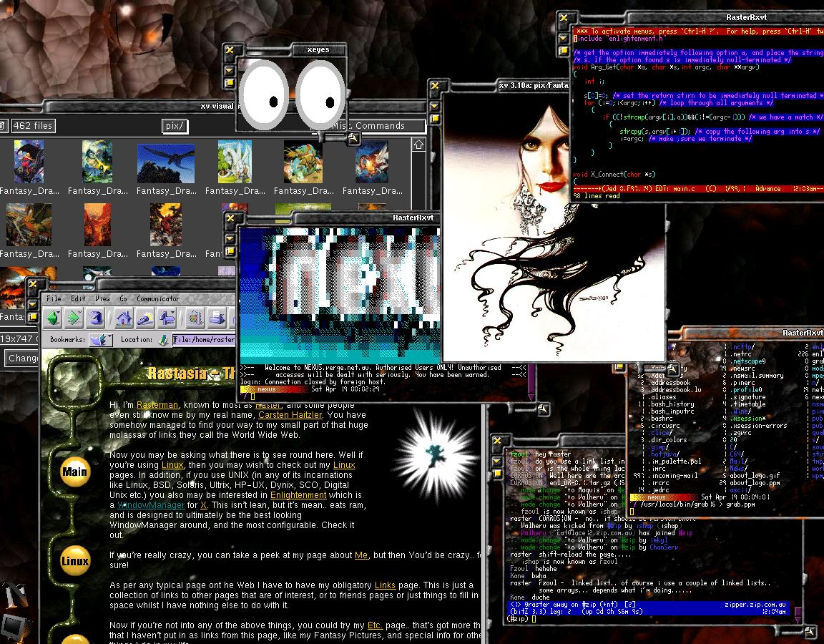Screen dimensions: 824x644
Task: Print the page with Netscape printer icon
Action: coord(217,318)
